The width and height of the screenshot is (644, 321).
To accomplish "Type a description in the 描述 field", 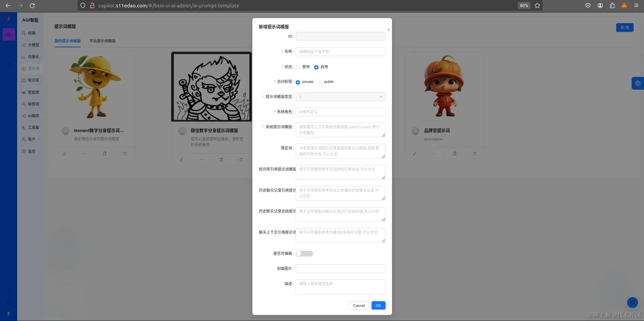I will click(340, 287).
